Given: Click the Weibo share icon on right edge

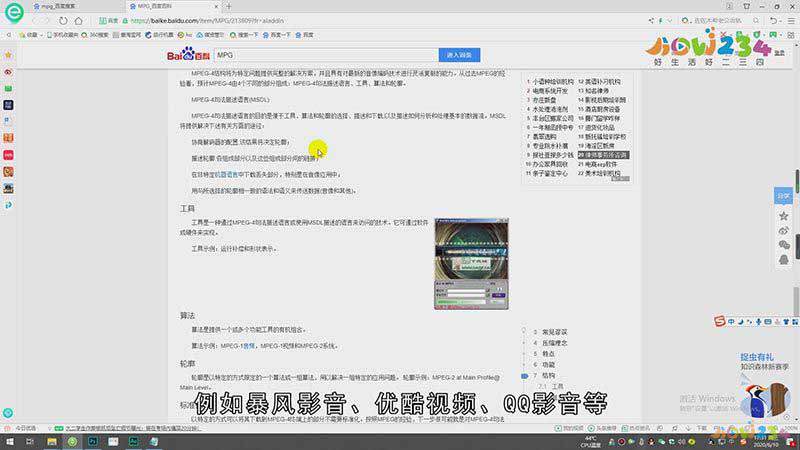Looking at the screenshot, I should [x=784, y=231].
